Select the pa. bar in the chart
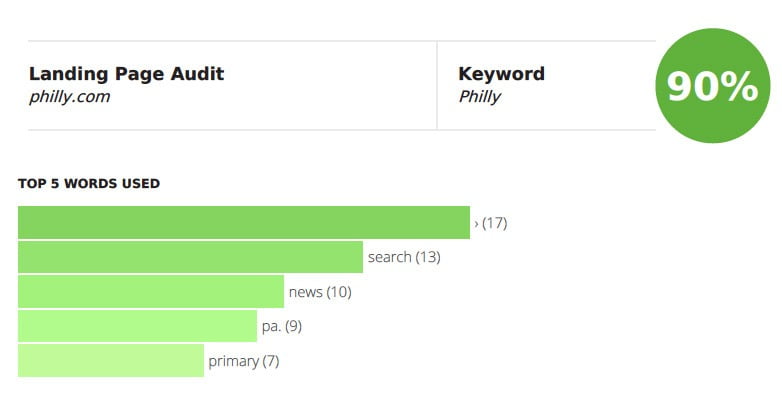 pos(138,326)
